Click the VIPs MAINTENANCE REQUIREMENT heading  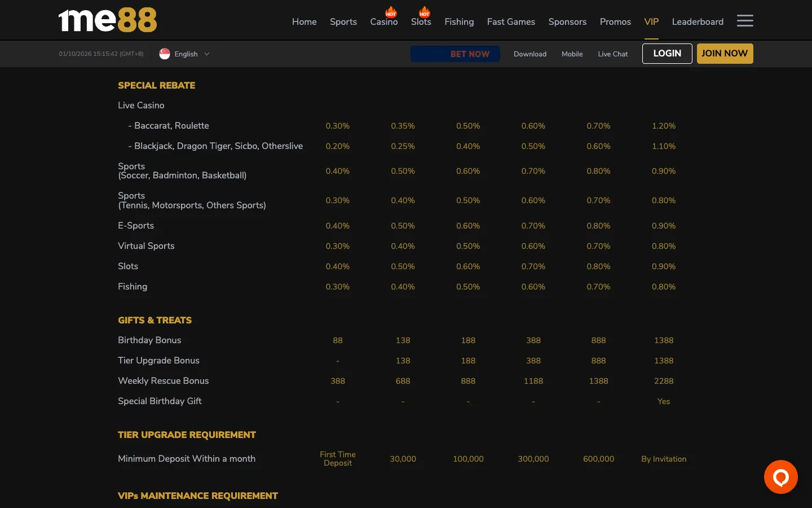198,496
